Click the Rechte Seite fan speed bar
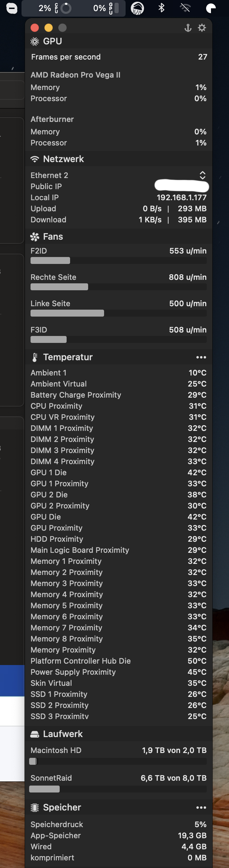The image size is (229, 868). (x=119, y=287)
